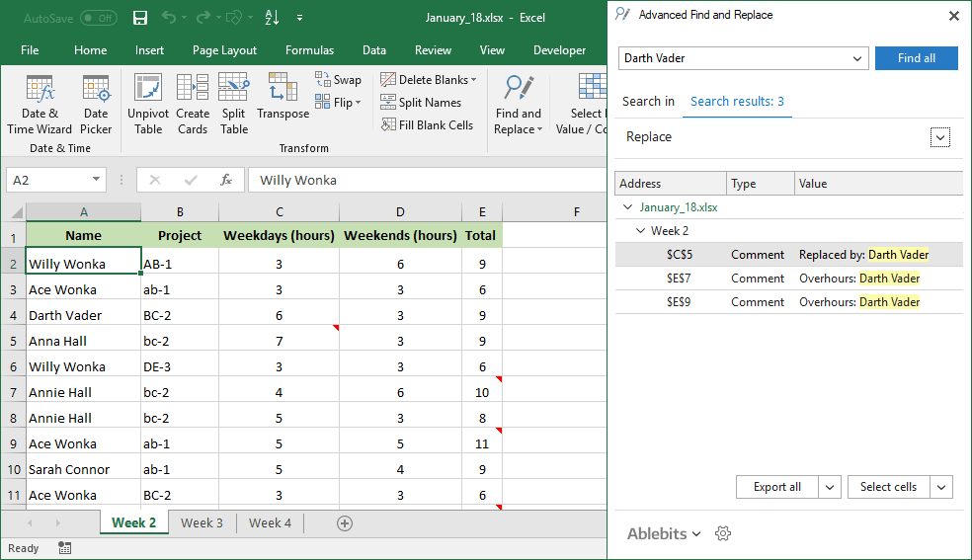
Task: Collapse the January_18.xlsx tree node
Action: click(628, 206)
